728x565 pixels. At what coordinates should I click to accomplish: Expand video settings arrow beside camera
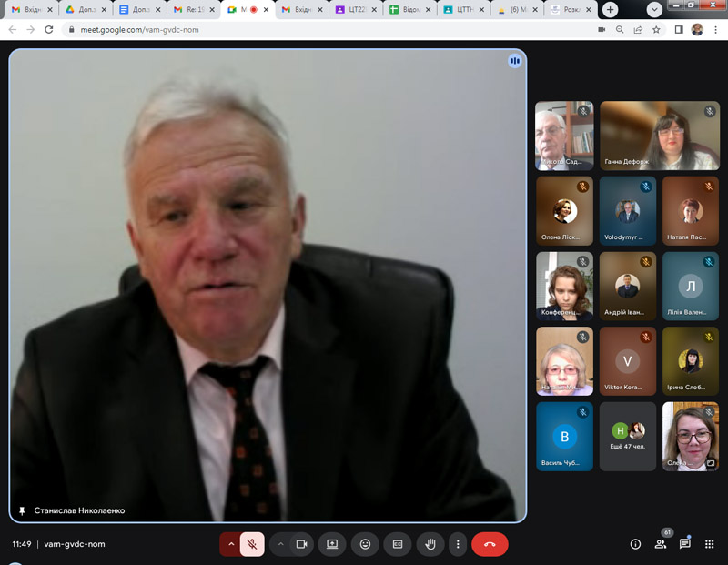click(x=280, y=544)
